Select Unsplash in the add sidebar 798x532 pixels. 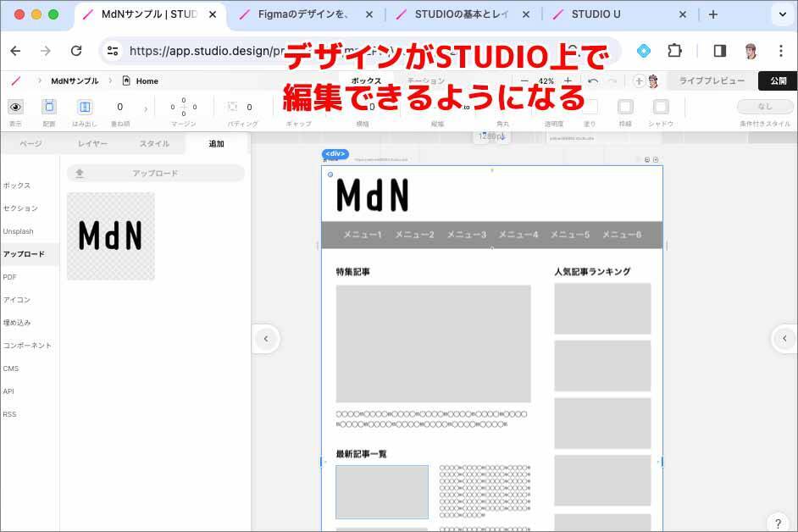(19, 231)
